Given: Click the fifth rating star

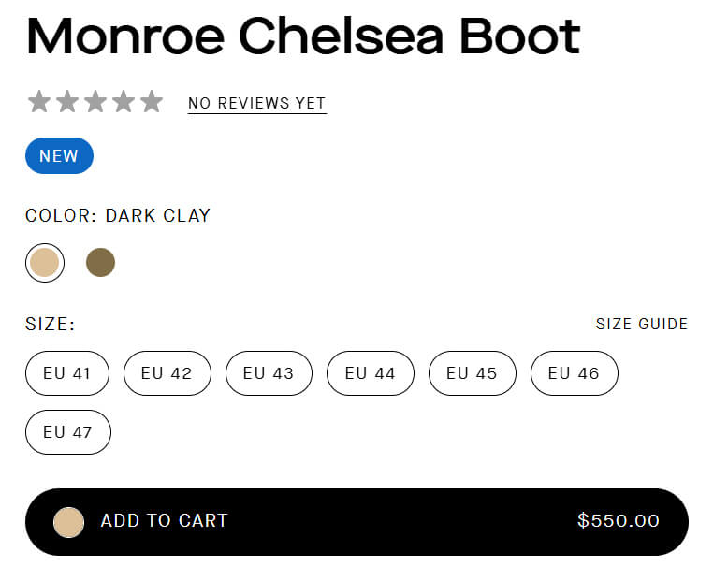Looking at the screenshot, I should click(x=152, y=101).
